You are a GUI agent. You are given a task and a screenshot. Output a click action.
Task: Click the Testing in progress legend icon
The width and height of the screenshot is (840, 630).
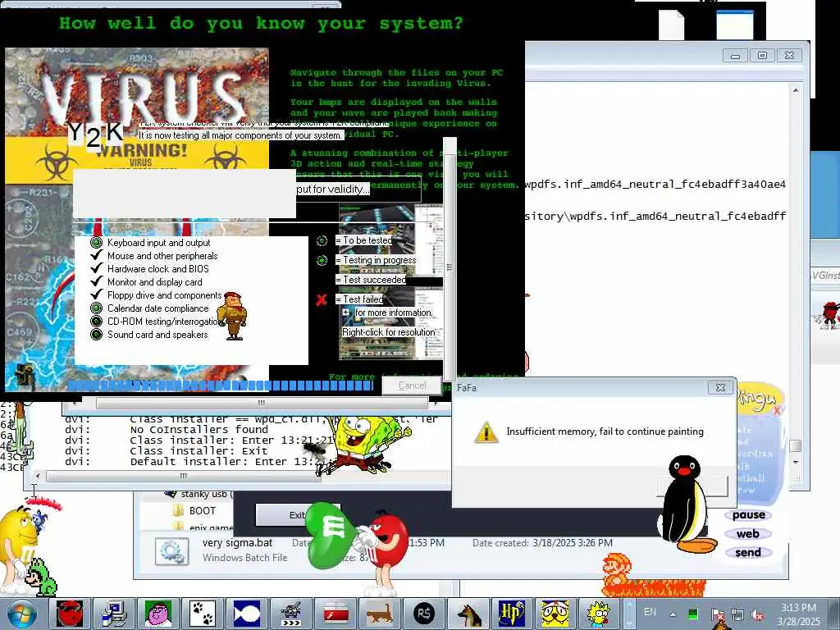322,260
